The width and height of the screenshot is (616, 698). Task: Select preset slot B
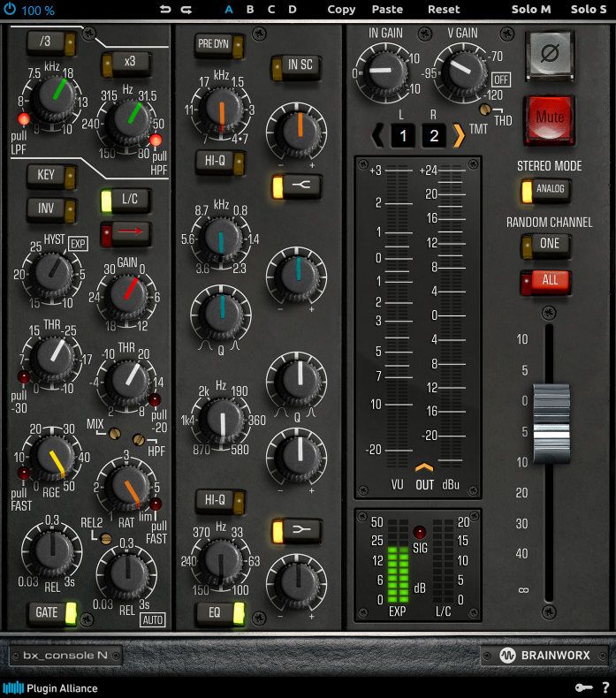tap(250, 10)
